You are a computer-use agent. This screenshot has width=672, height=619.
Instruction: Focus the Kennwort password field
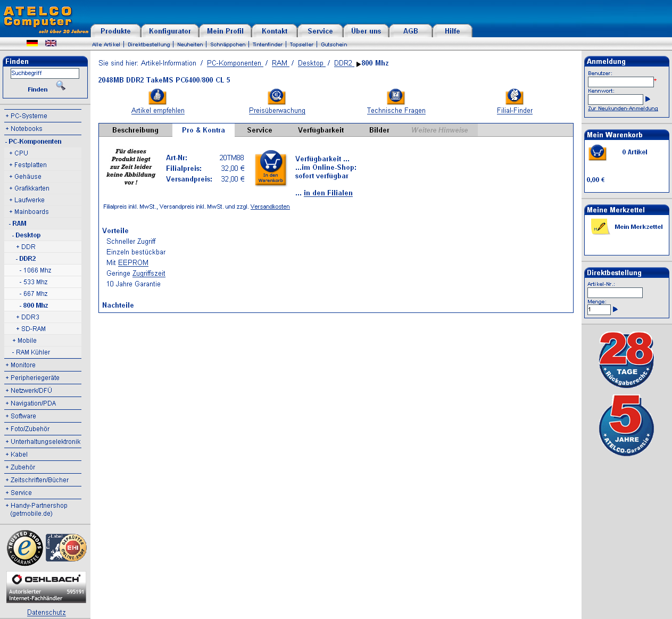click(616, 100)
